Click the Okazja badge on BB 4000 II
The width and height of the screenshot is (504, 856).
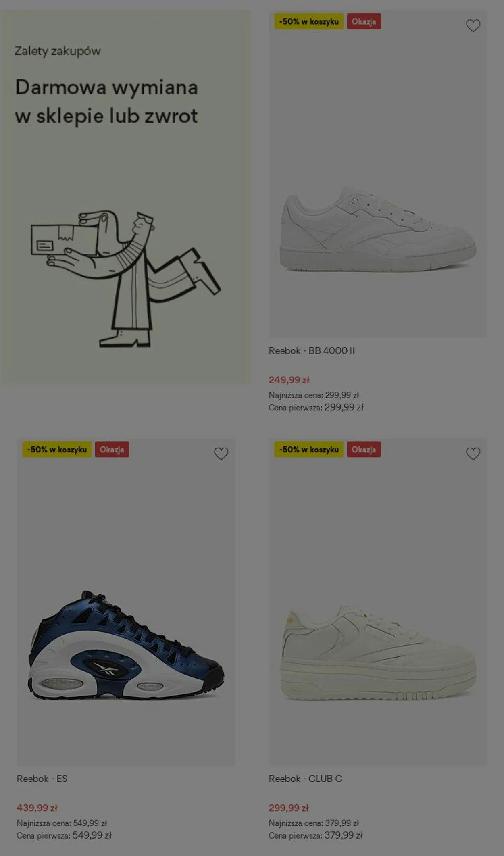pos(364,21)
